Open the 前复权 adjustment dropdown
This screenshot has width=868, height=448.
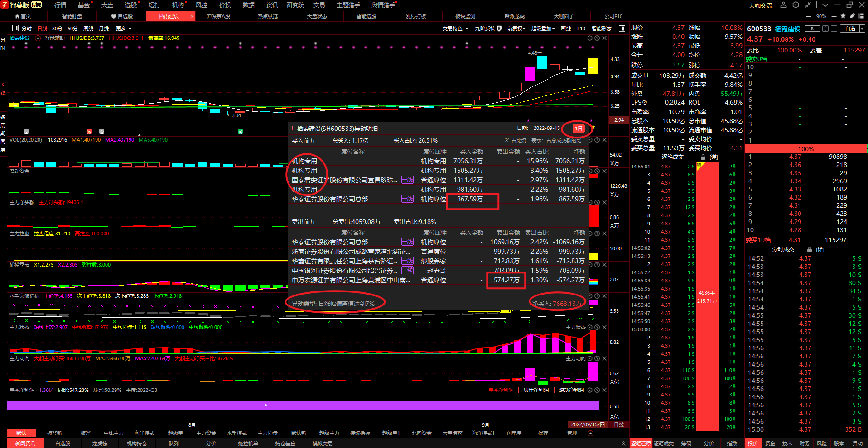[516, 29]
